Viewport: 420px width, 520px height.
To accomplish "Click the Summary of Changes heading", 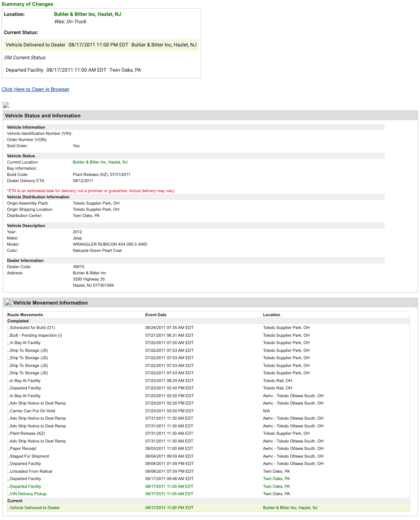I will pos(28,4).
